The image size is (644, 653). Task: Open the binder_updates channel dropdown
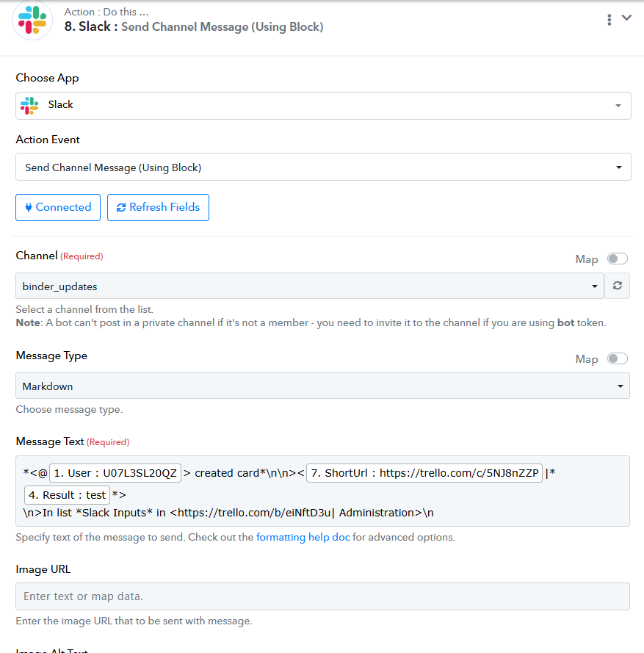(x=310, y=286)
